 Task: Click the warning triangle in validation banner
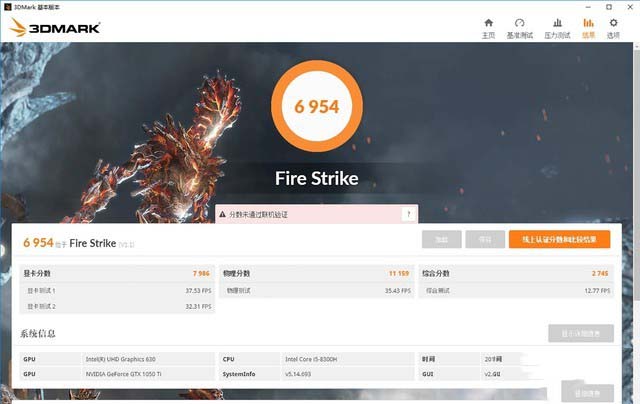coord(222,214)
